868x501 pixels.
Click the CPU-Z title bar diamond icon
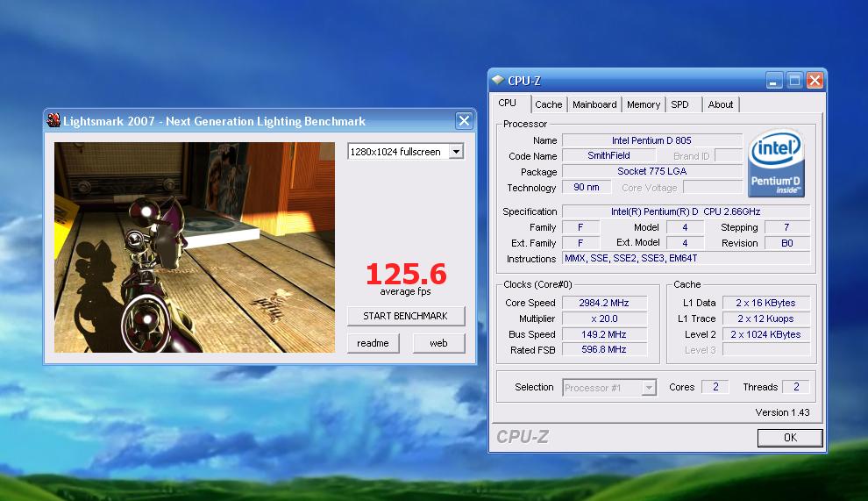point(498,81)
